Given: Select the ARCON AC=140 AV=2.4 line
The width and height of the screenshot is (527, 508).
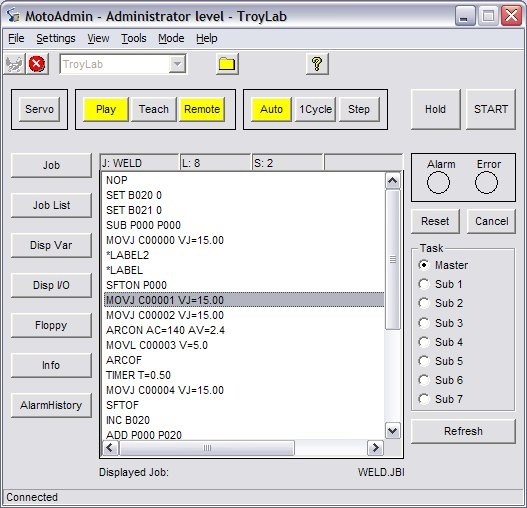Looking at the screenshot, I should (x=165, y=330).
